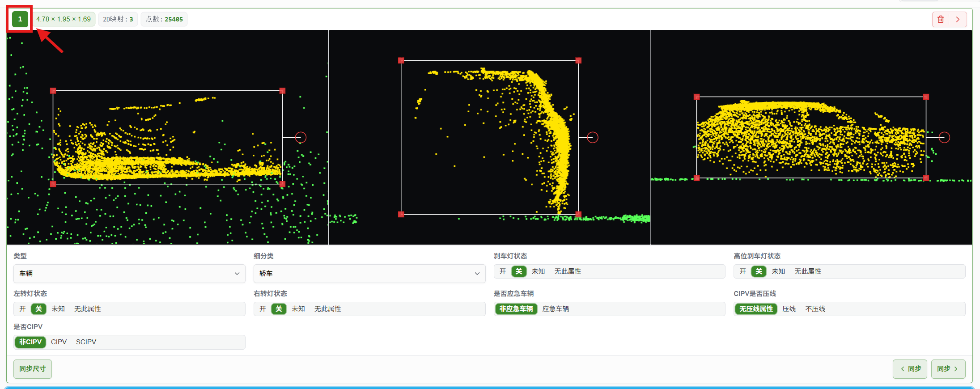Click the 同步尺寸 button
Viewport: 980px width, 389px height.
pyautogui.click(x=33, y=369)
